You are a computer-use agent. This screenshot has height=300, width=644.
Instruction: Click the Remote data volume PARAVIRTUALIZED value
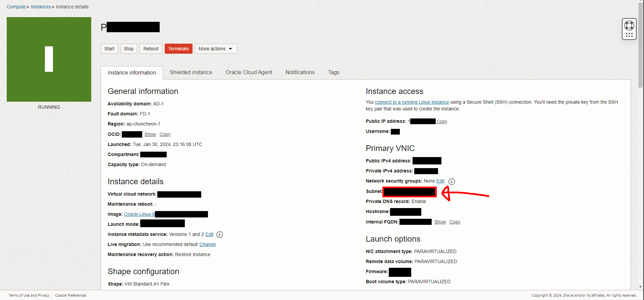(436, 261)
